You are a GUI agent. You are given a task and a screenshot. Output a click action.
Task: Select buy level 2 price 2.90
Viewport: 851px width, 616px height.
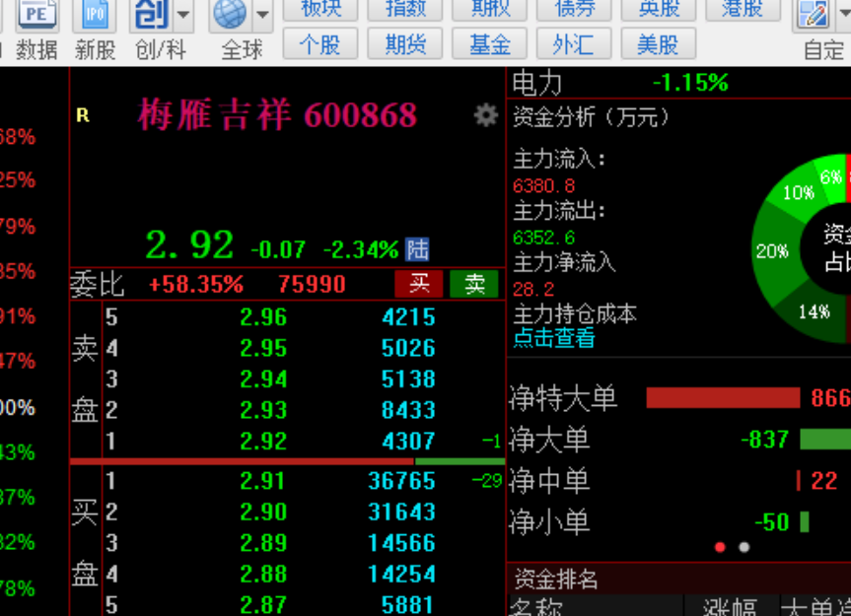263,512
